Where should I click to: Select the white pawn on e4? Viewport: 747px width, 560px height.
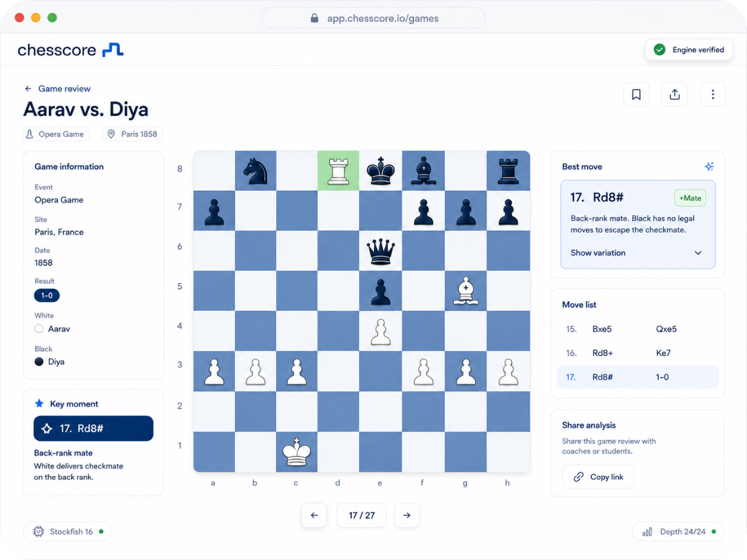pyautogui.click(x=381, y=332)
